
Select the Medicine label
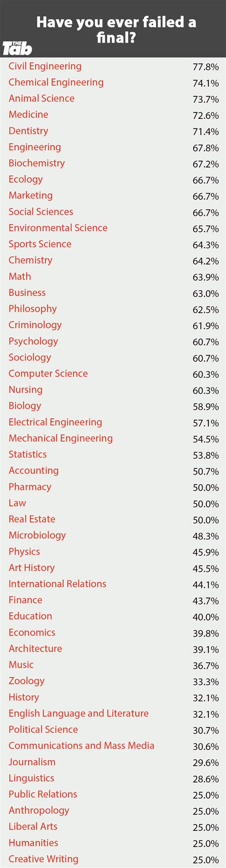tap(28, 115)
